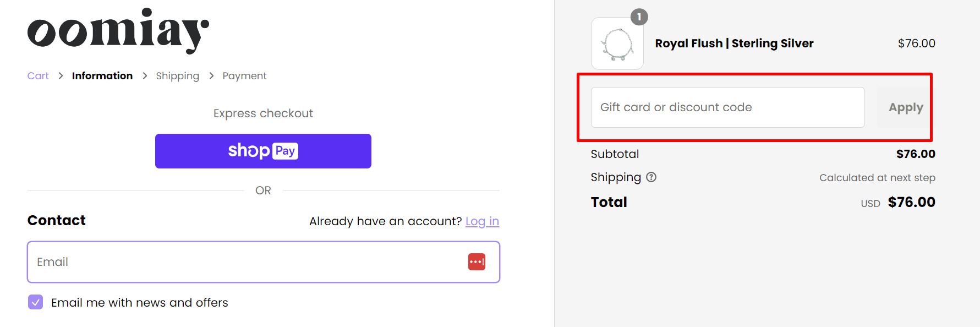
Task: Select the Payment breadcrumb step
Action: pos(244,76)
